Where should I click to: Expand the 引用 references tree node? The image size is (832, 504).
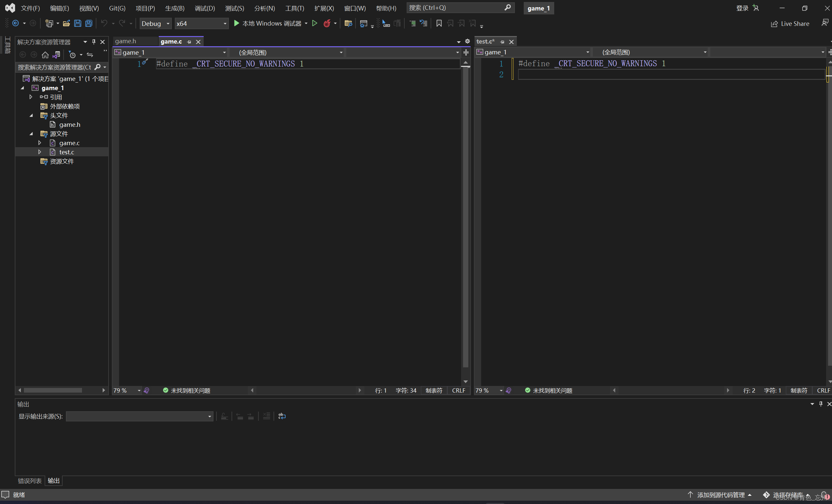click(x=31, y=97)
